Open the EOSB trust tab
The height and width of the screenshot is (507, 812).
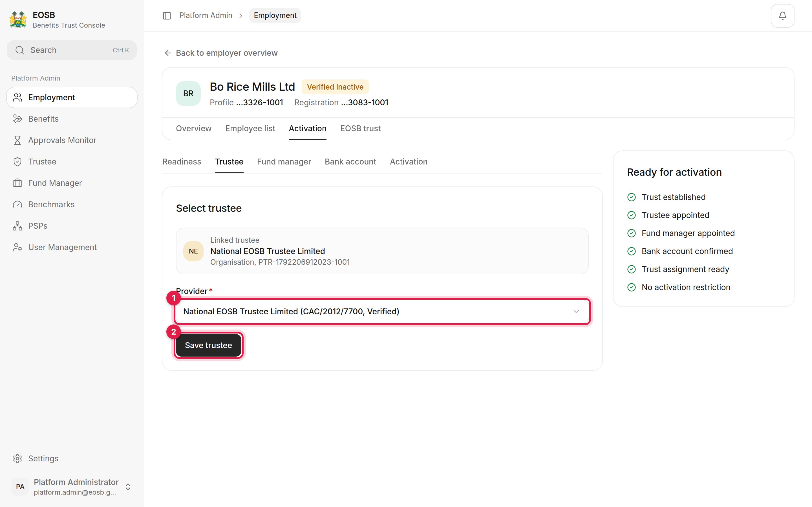(x=360, y=128)
